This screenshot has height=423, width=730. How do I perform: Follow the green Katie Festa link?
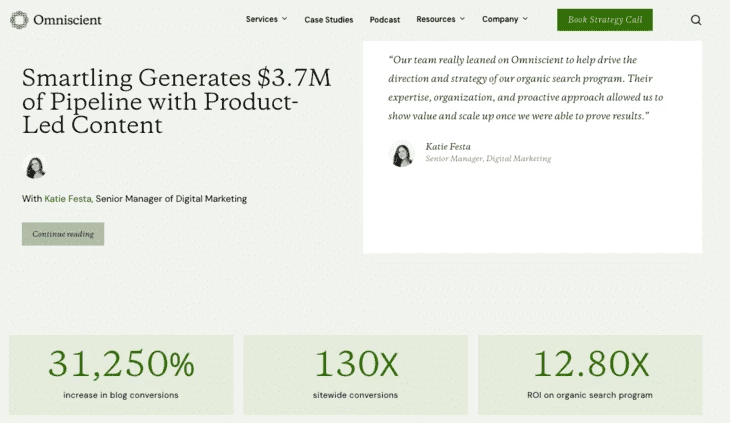click(68, 199)
